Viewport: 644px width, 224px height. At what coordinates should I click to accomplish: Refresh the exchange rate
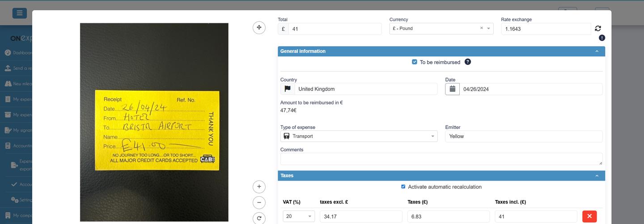(598, 28)
